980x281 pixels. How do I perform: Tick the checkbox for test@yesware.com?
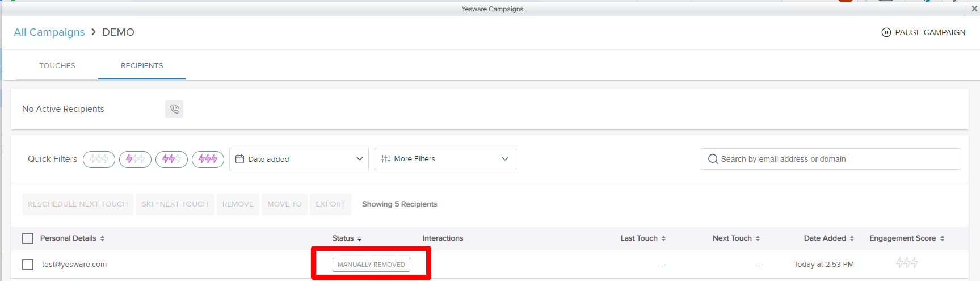[28, 265]
